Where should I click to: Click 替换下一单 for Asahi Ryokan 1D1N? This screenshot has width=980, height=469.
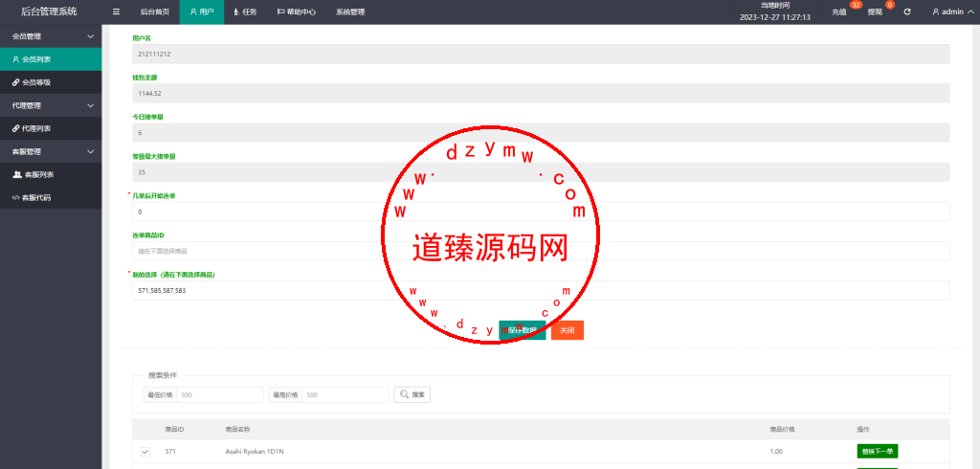click(877, 452)
